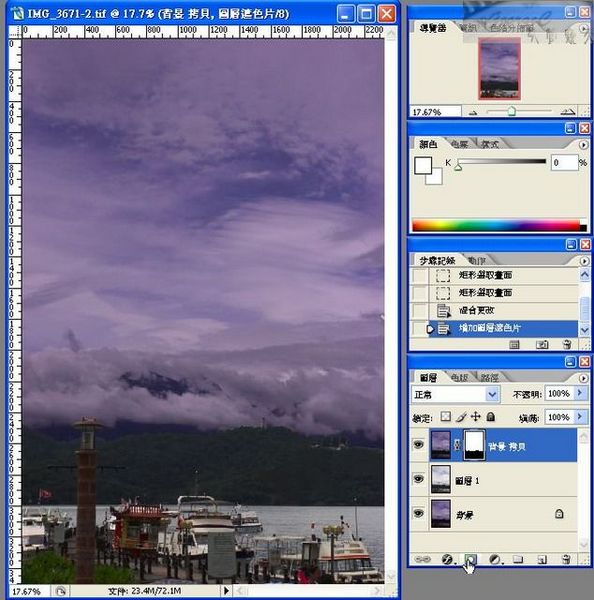Viewport: 594px width, 600px height.
Task: Click the Layers panel trash icon
Action: pyautogui.click(x=566, y=559)
